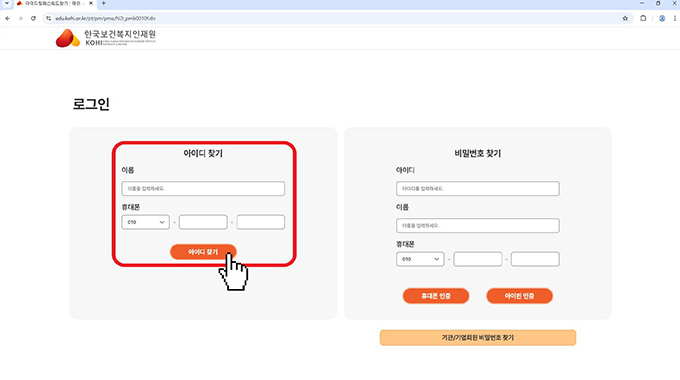The width and height of the screenshot is (680, 380).
Task: Bookmark this page with the star icon
Action: pos(625,18)
